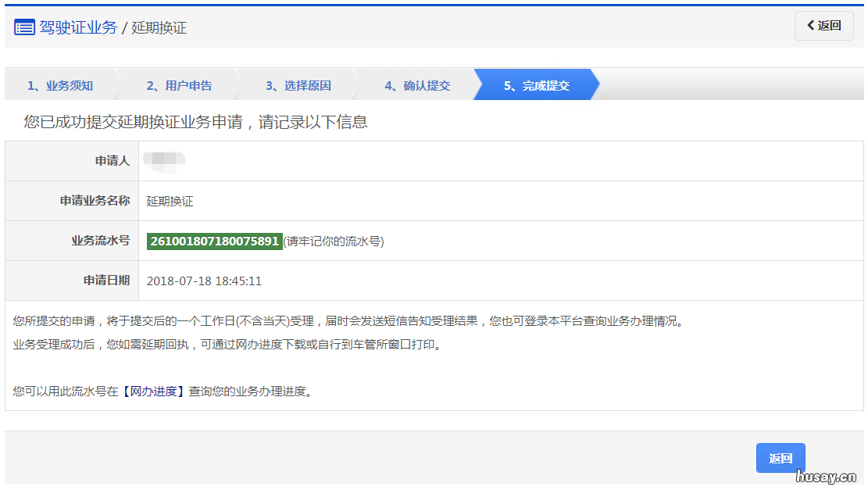868x490 pixels.
Task: Click the application date 2018-07-18 18:45:11
Action: click(x=206, y=280)
